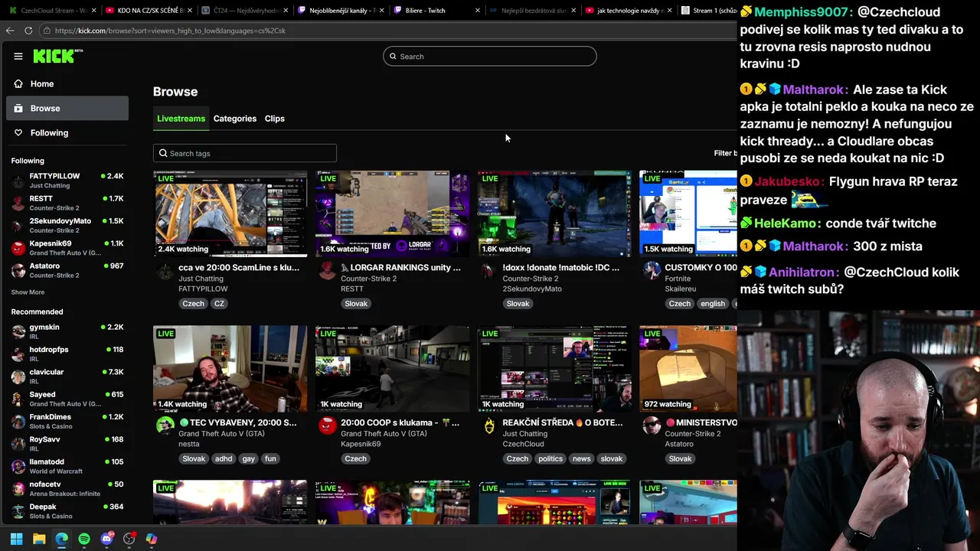Open CzechCloud REAKČNÍ STŘEDA stream thumbnail
This screenshot has width=980, height=551.
point(554,369)
